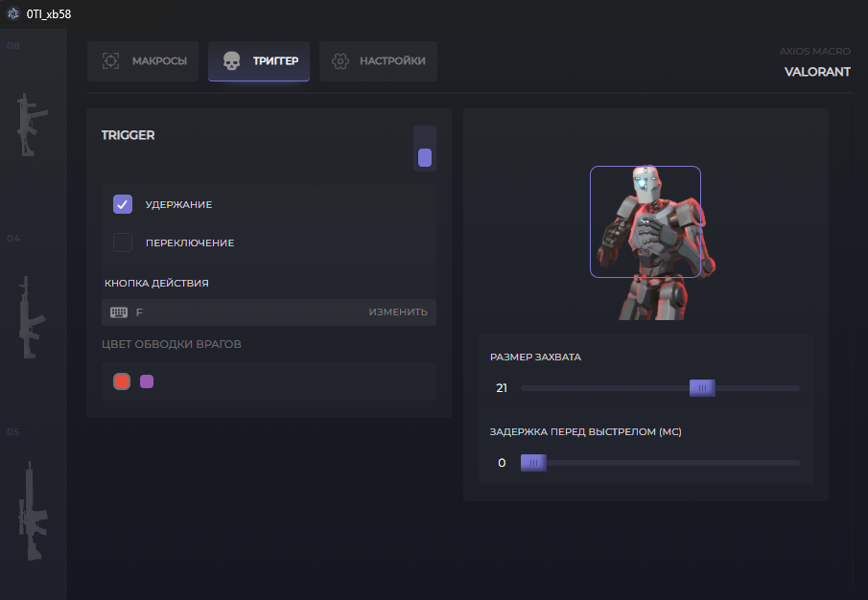Click the 0TI_xb58 window title
Image resolution: width=868 pixels, height=600 pixels.
click(49, 13)
